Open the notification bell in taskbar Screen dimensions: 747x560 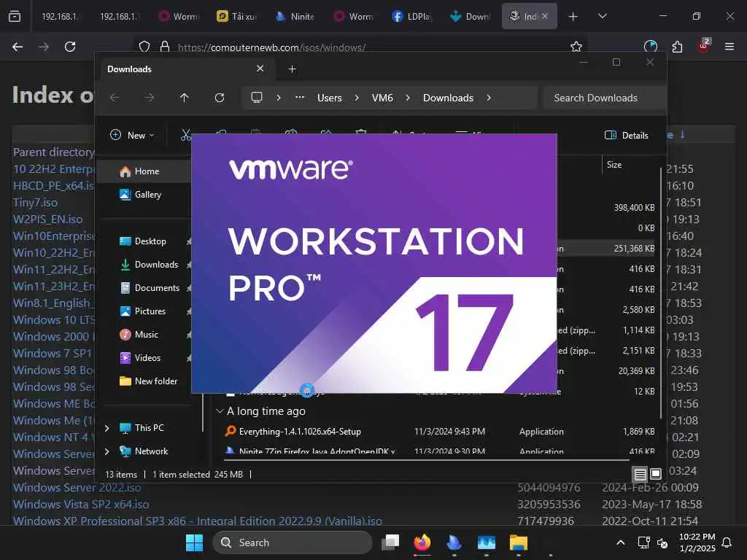tap(727, 542)
